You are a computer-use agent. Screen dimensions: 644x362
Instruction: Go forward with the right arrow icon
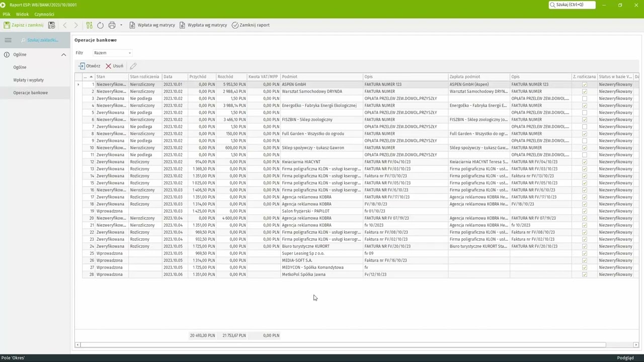(x=76, y=25)
